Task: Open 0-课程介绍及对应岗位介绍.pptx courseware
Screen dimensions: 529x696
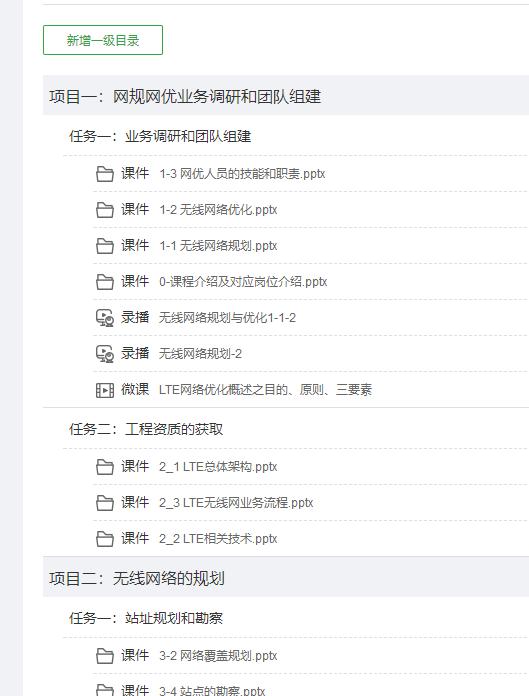Action: pos(243,282)
